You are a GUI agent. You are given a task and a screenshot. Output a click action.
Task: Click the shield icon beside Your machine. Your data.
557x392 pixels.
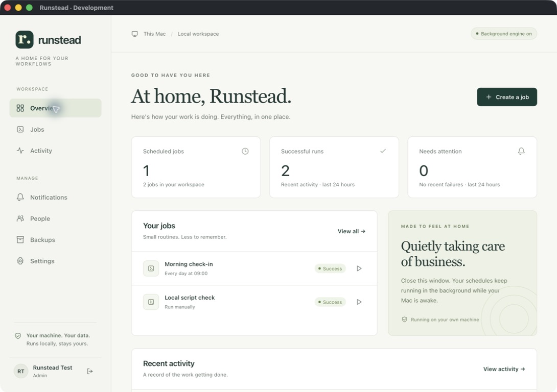pyautogui.click(x=18, y=335)
